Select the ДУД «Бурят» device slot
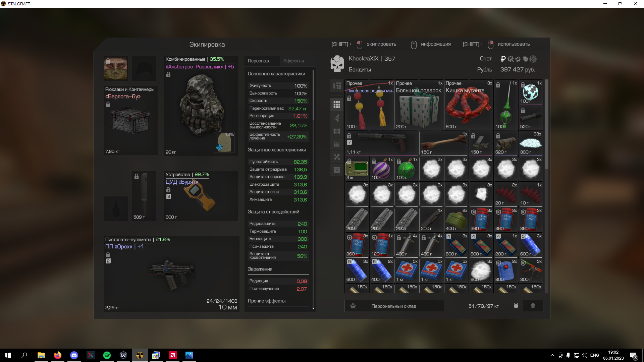Image resolution: width=644 pixels, height=362 pixels. pyautogui.click(x=201, y=196)
